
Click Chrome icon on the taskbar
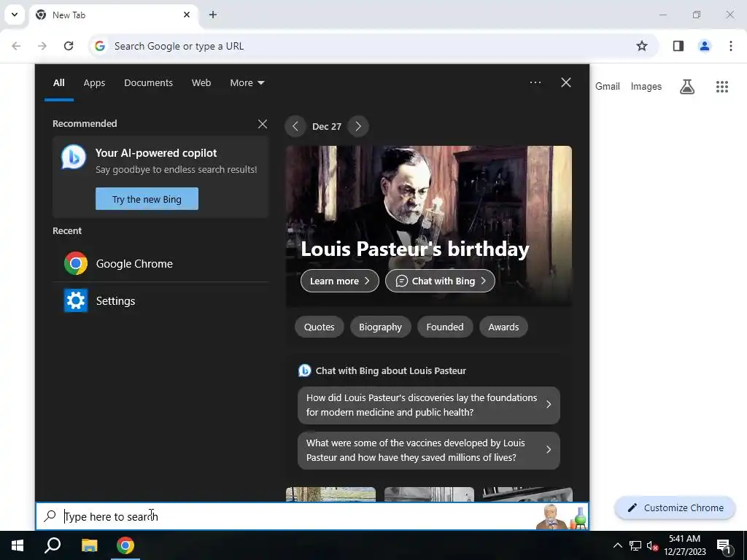point(125,545)
